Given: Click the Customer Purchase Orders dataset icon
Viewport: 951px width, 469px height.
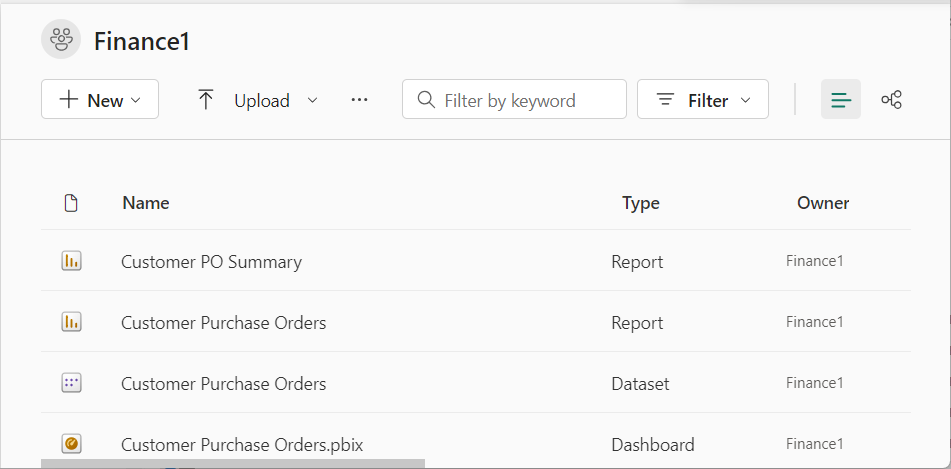Looking at the screenshot, I should [x=71, y=383].
